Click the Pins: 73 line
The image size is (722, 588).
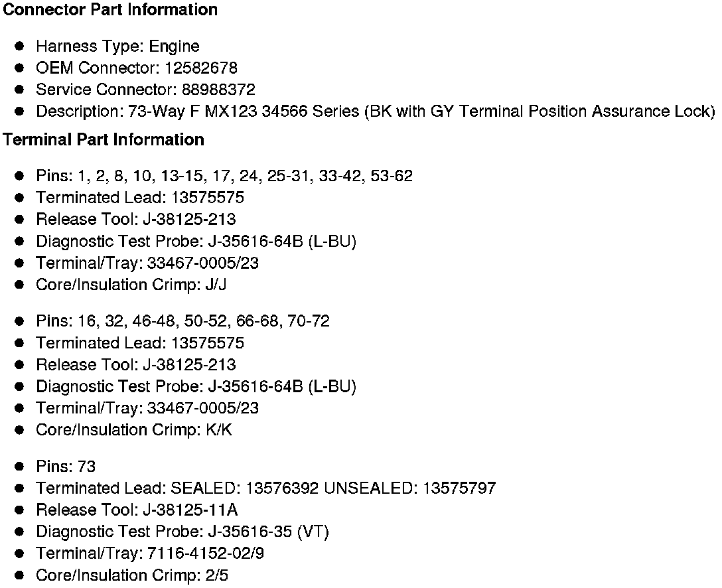pyautogui.click(x=66, y=467)
